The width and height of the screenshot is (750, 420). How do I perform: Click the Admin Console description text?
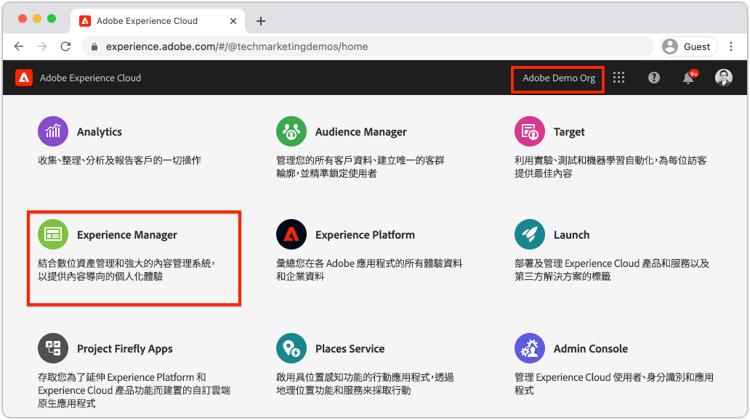point(614,384)
